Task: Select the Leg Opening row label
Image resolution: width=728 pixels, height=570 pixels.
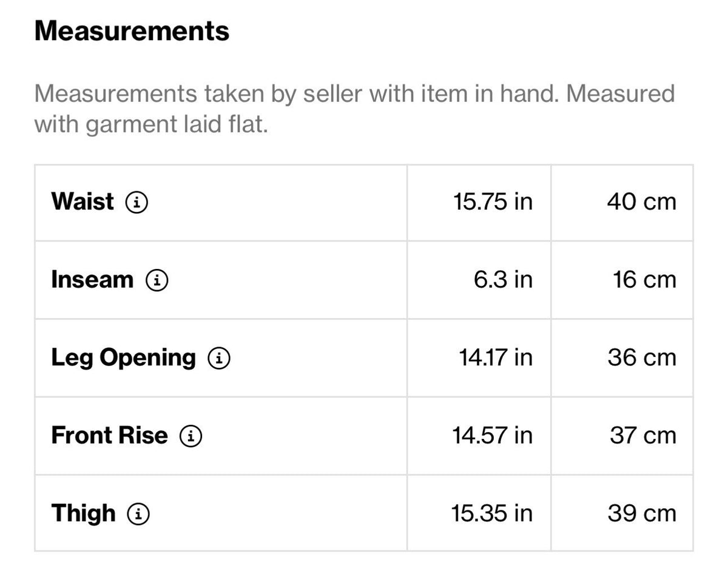Action: click(x=124, y=358)
